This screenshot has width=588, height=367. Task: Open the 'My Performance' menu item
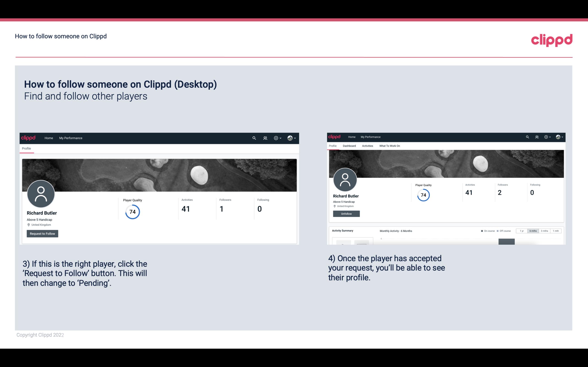pos(71,138)
